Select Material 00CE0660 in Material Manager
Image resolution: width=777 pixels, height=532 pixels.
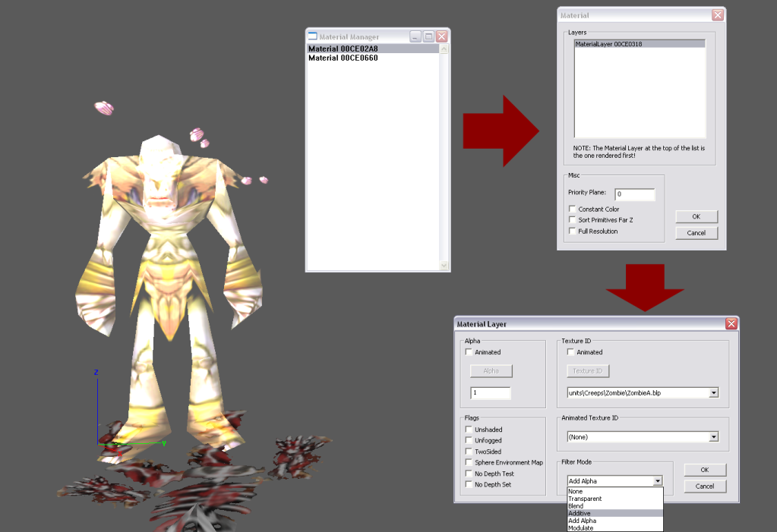[x=373, y=58]
